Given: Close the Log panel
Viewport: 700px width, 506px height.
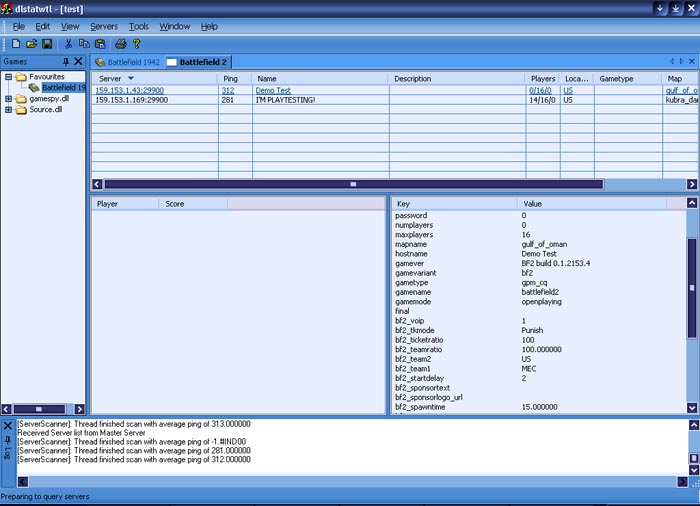Looking at the screenshot, I should pos(8,425).
